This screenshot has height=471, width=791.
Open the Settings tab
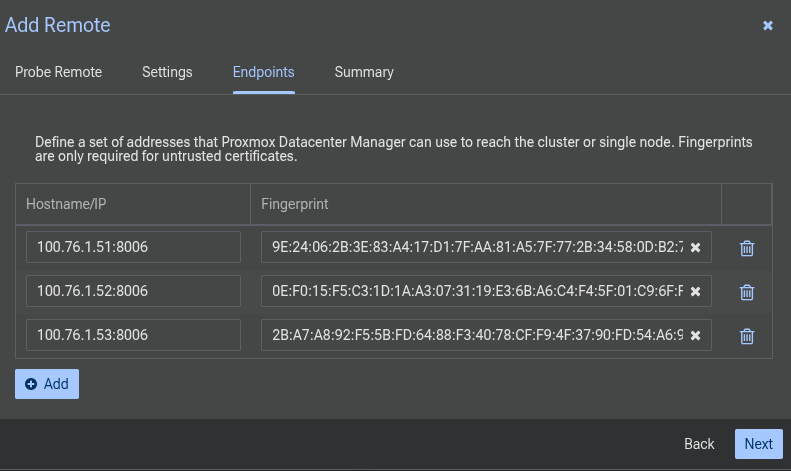(167, 72)
